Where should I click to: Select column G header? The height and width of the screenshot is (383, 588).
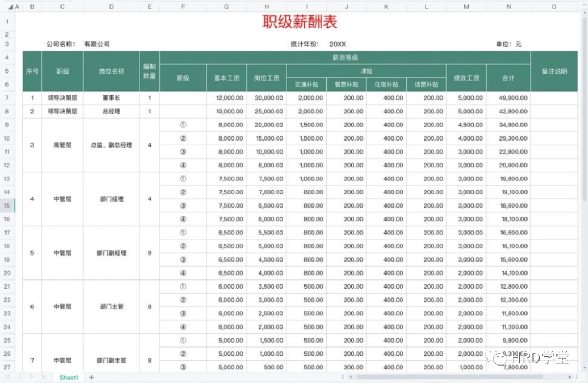pyautogui.click(x=226, y=7)
